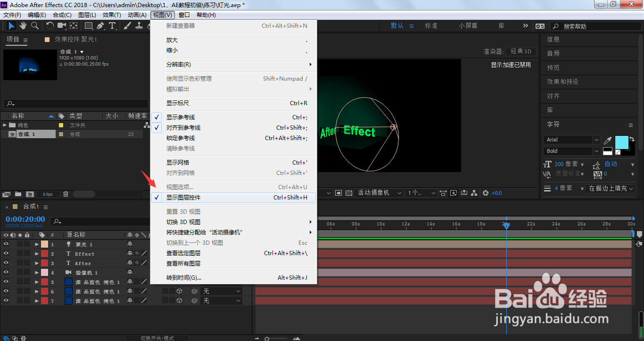Select the Pan Behind anchor point tool
Screen dimensions: 644x341
pyautogui.click(x=74, y=25)
